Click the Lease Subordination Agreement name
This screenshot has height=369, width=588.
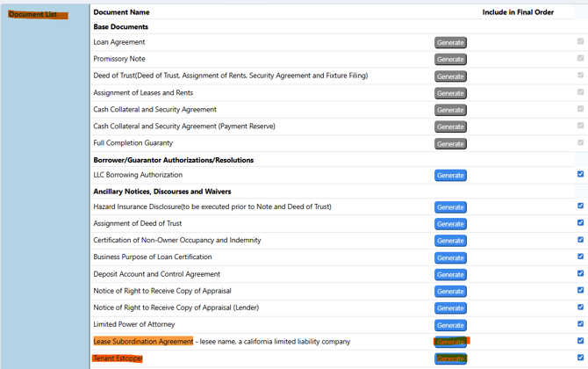point(143,342)
